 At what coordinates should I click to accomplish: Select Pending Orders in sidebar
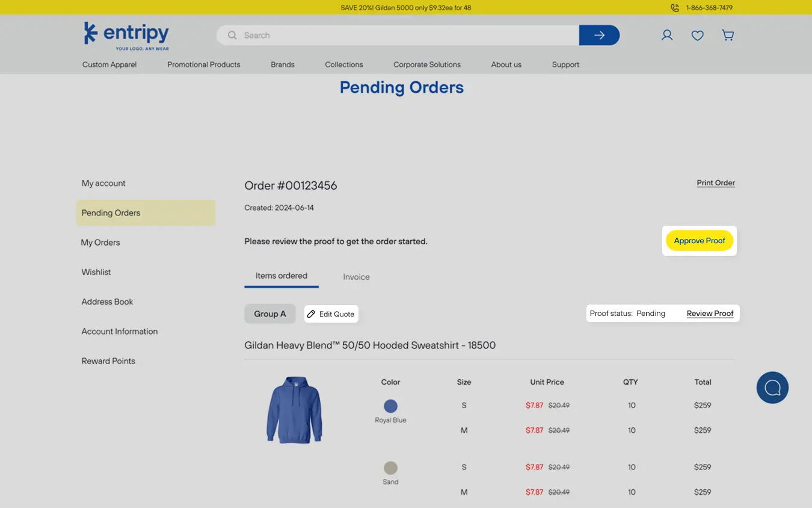[146, 213]
